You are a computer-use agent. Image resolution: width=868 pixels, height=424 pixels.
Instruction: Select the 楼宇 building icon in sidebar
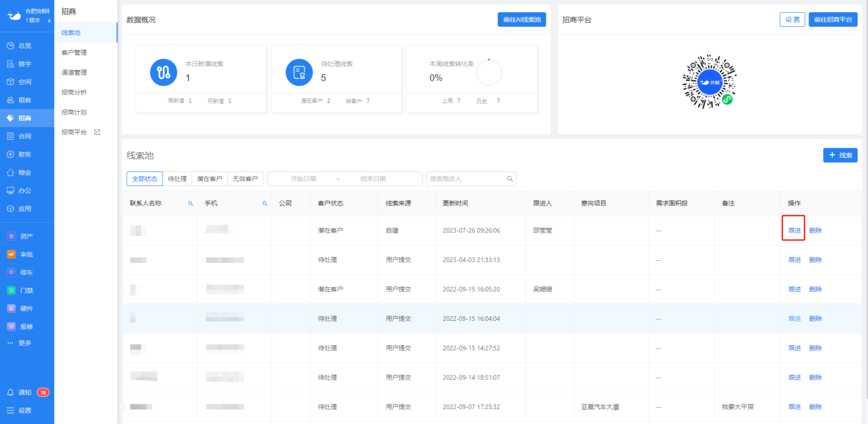click(10, 64)
